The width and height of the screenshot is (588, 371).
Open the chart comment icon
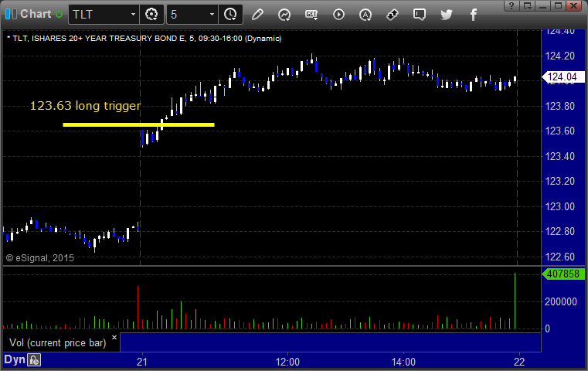point(420,15)
